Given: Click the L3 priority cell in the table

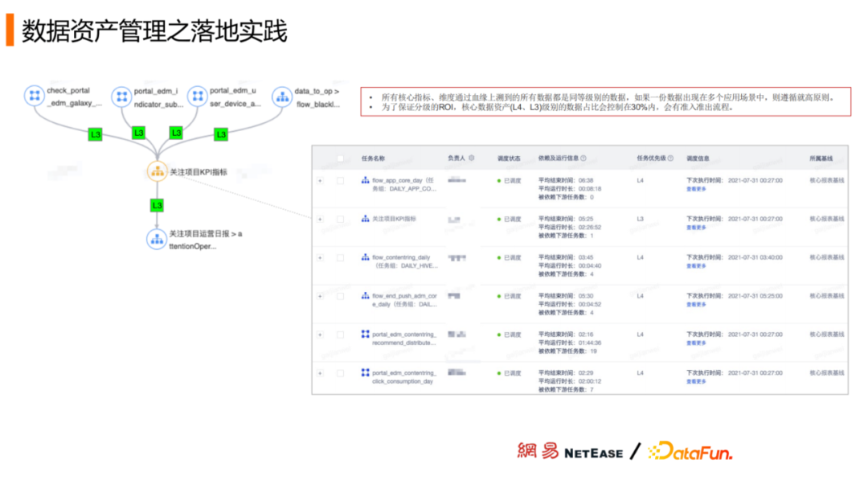Looking at the screenshot, I should pos(640,219).
